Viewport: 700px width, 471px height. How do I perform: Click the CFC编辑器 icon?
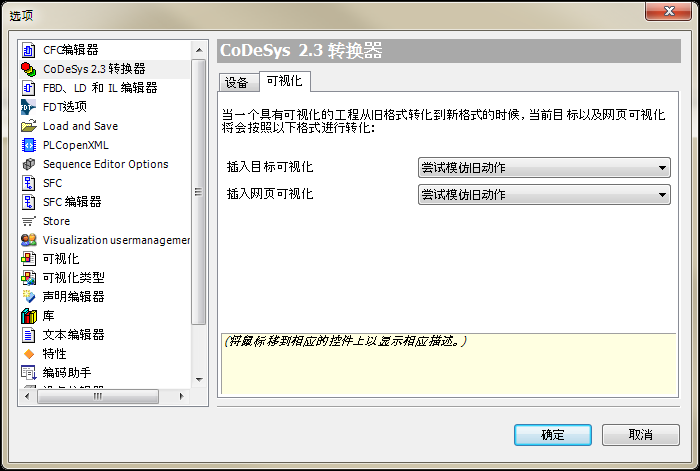[29, 50]
